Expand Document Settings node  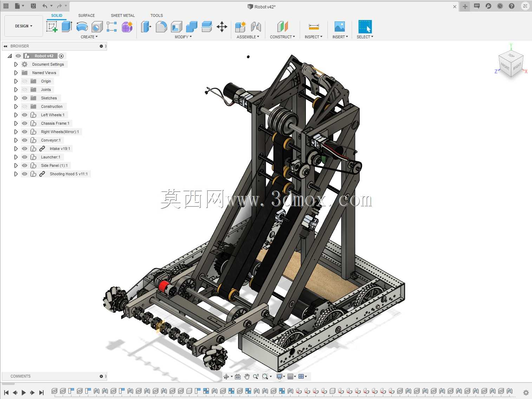tap(16, 64)
